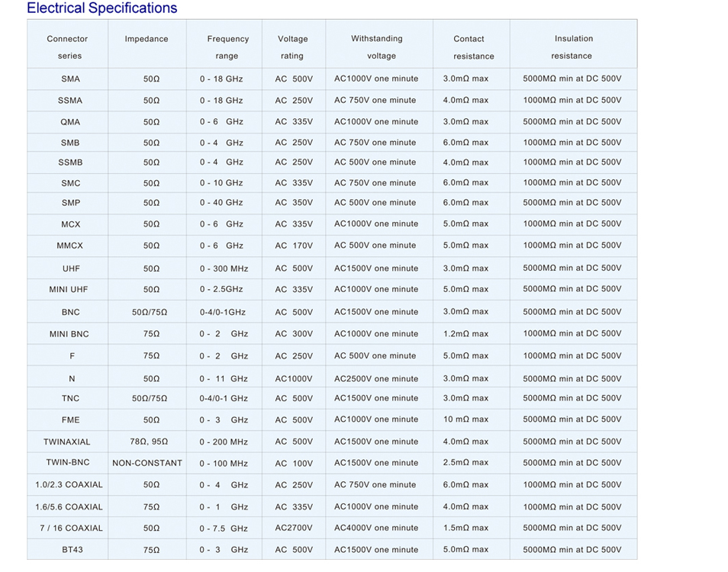Click the Frequency range column header
Image resolution: width=728 pixels, height=572 pixels.
click(x=224, y=44)
